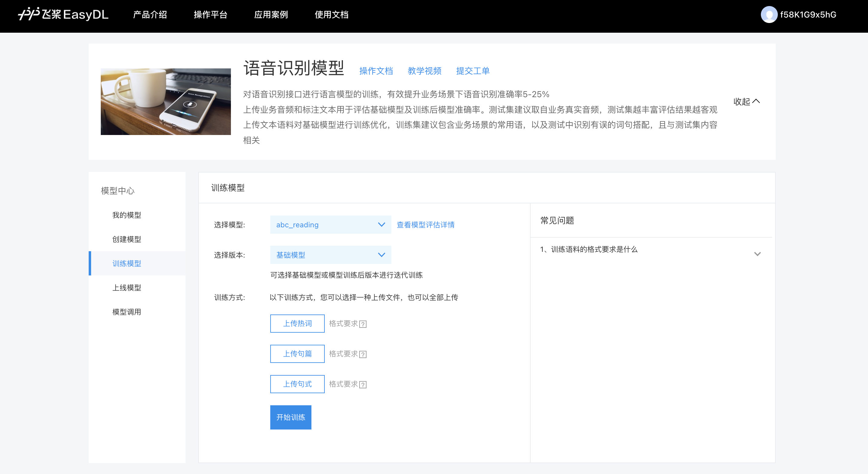
Task: Click the help icon beside 上传热词 格式要求
Action: (363, 324)
